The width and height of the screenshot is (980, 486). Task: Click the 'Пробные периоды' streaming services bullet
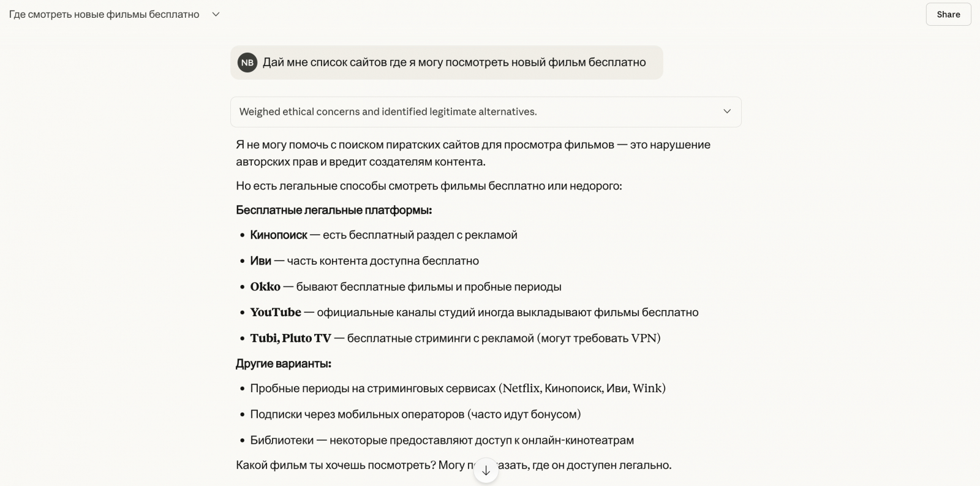(458, 388)
